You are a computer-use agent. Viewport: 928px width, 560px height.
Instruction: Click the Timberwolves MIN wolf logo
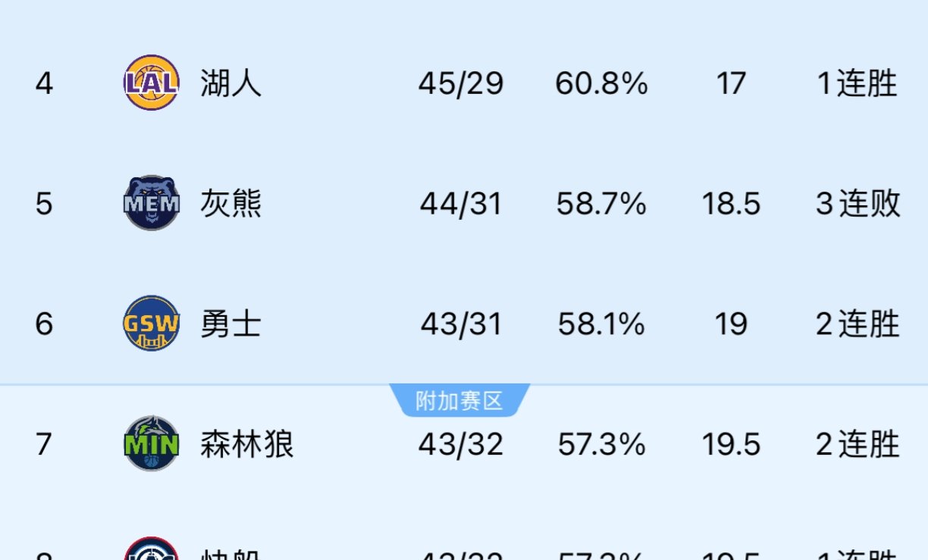pos(150,445)
